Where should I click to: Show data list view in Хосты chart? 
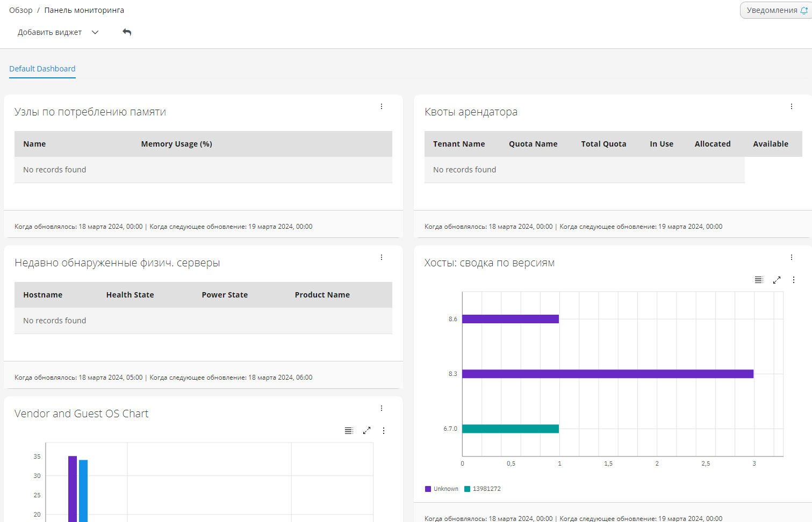point(759,280)
